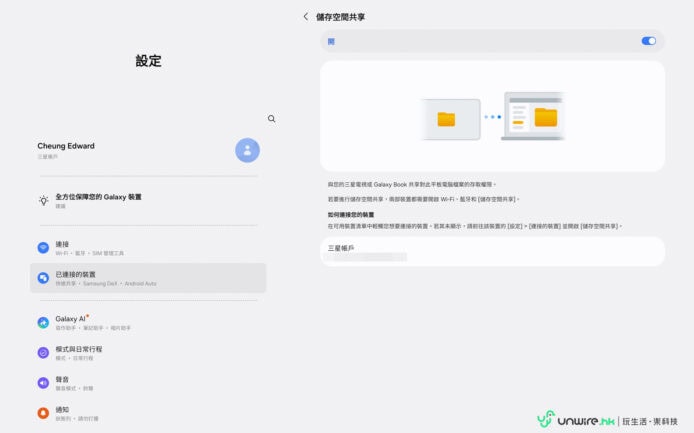This screenshot has height=433, width=694.
Task: Open the 聲音 settings row
Action: pos(148,383)
